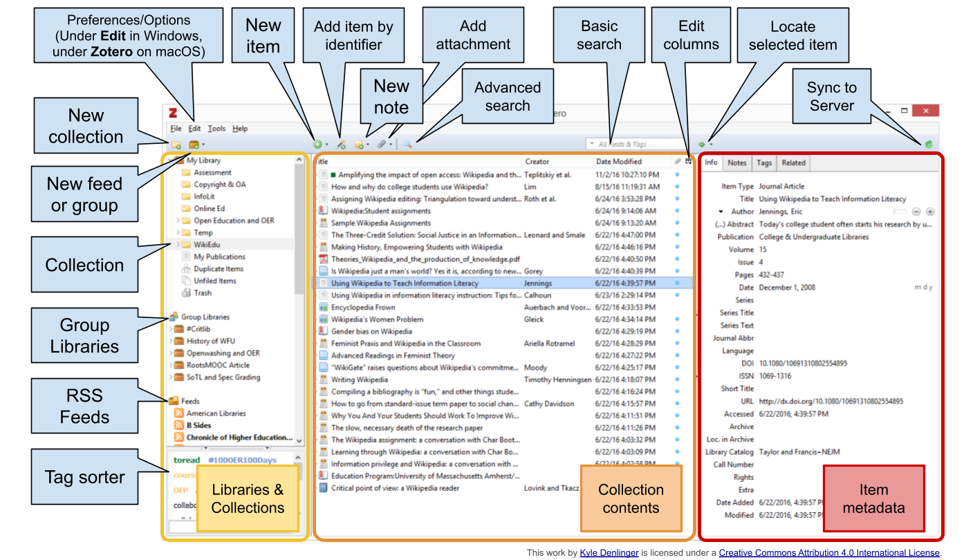Expand the History of WFU group library

171,341
